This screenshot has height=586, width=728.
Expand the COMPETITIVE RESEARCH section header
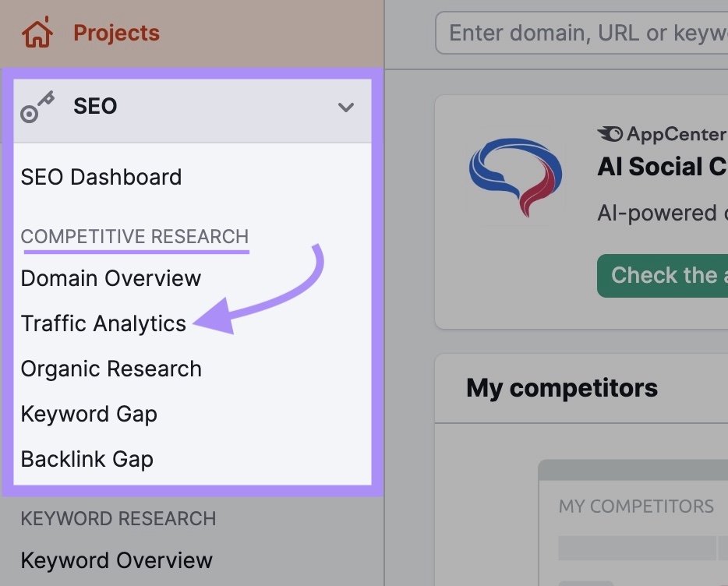(x=135, y=236)
